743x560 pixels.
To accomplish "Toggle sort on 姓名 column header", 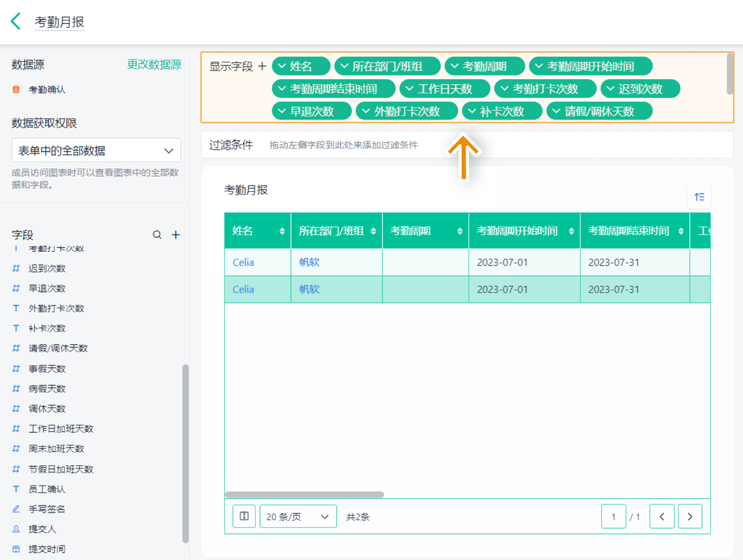I will pyautogui.click(x=282, y=231).
